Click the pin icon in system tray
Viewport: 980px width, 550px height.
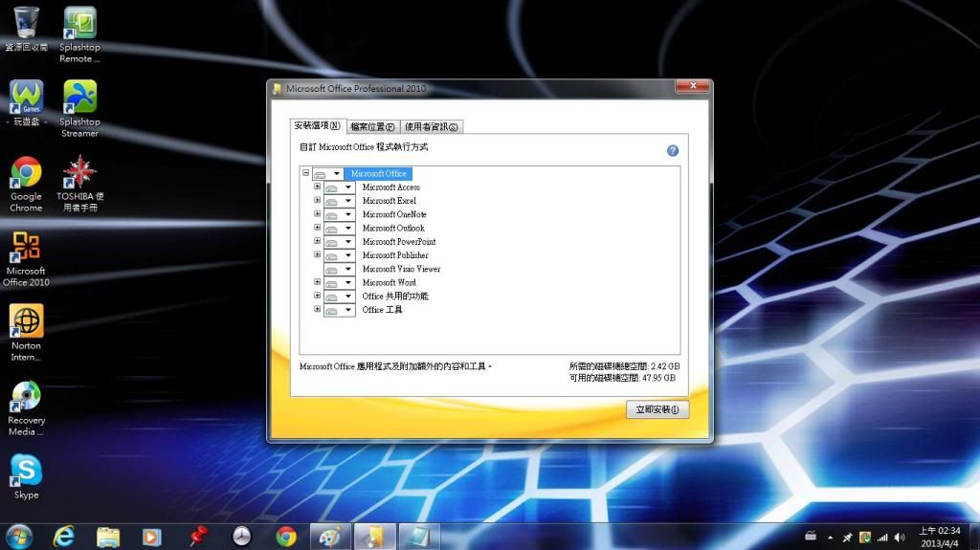848,537
